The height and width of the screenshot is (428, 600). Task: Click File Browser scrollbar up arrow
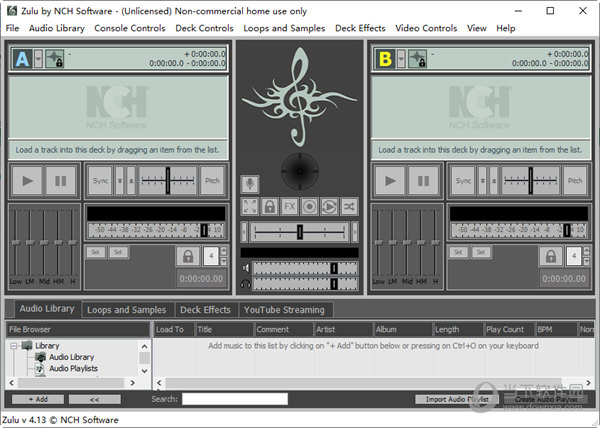tap(144, 347)
